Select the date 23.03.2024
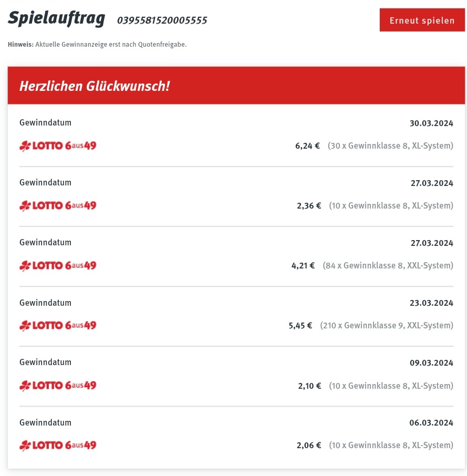This screenshot has width=467, height=476. point(431,303)
